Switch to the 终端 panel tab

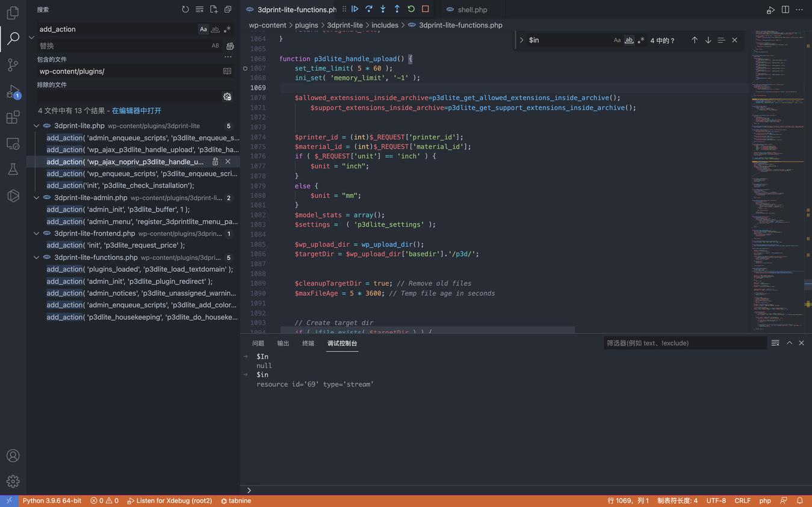click(x=308, y=343)
